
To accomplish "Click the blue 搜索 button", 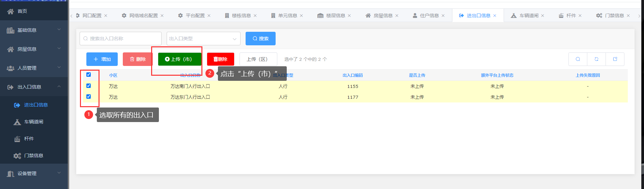I will [x=260, y=39].
